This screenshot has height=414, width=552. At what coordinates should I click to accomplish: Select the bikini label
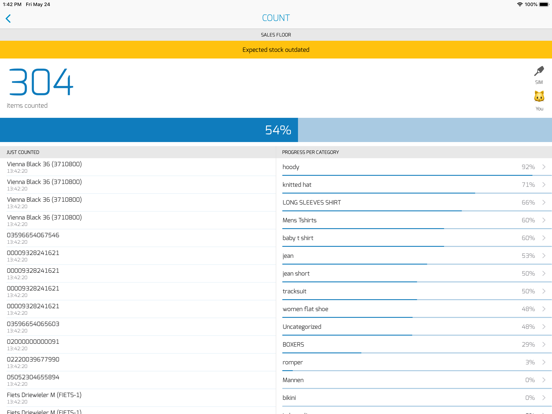tap(289, 397)
